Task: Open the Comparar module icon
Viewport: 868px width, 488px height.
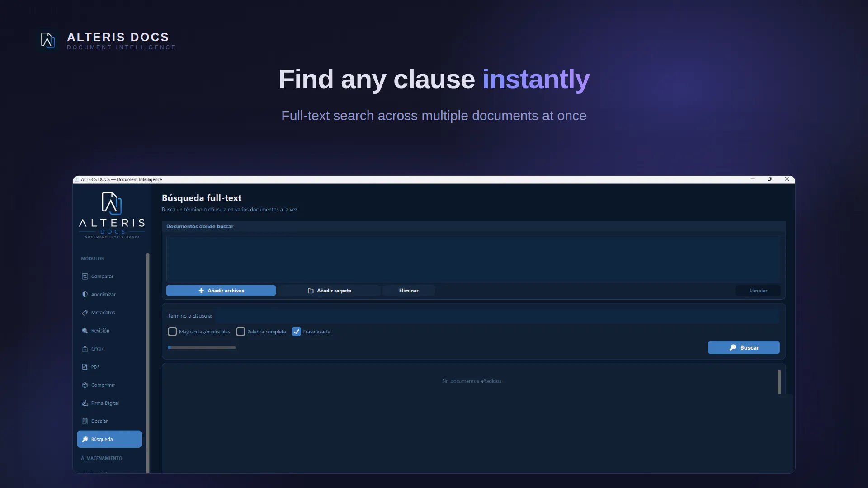Action: (x=85, y=277)
